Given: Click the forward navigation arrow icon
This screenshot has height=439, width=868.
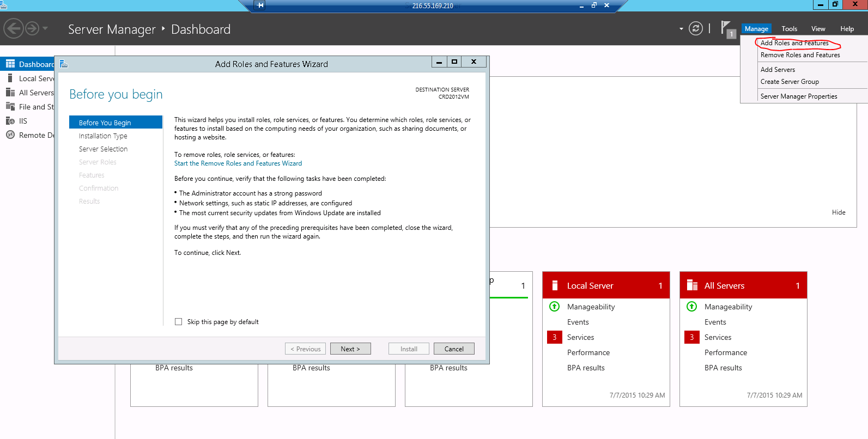Looking at the screenshot, I should pos(32,28).
